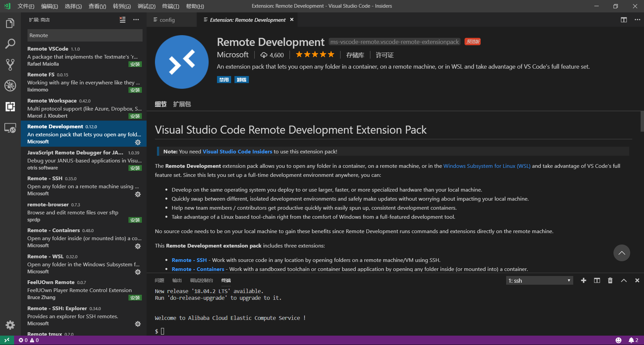Image resolution: width=644 pixels, height=345 pixels.
Task: Install the Remote Workspace extension
Action: [x=135, y=116]
